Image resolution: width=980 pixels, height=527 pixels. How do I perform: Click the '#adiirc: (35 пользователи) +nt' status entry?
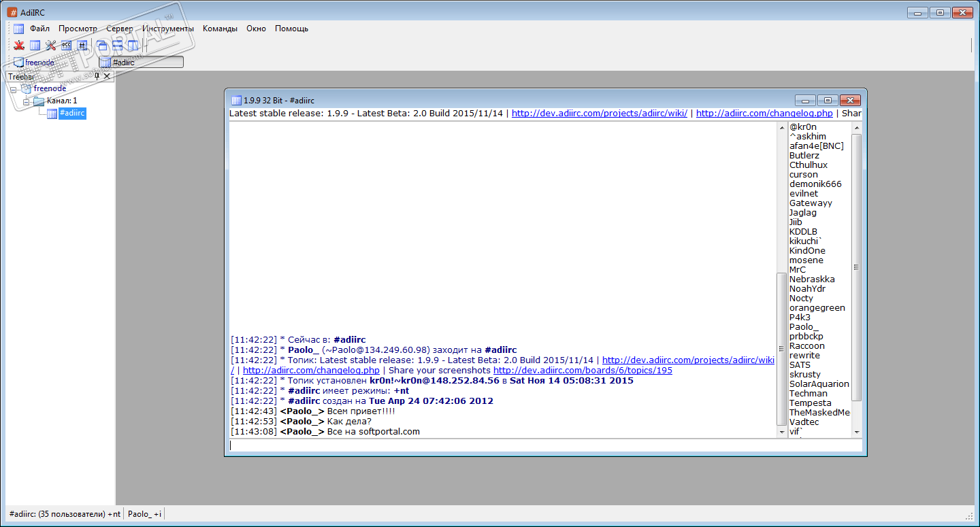65,514
